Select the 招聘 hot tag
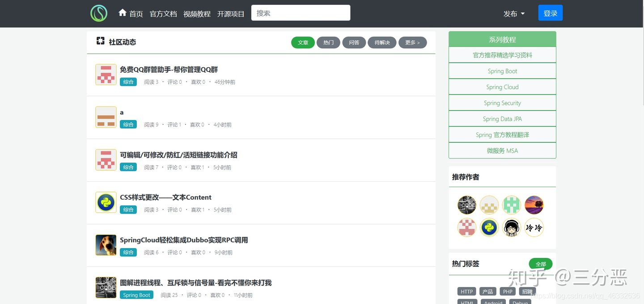This screenshot has height=304, width=644. (x=527, y=291)
